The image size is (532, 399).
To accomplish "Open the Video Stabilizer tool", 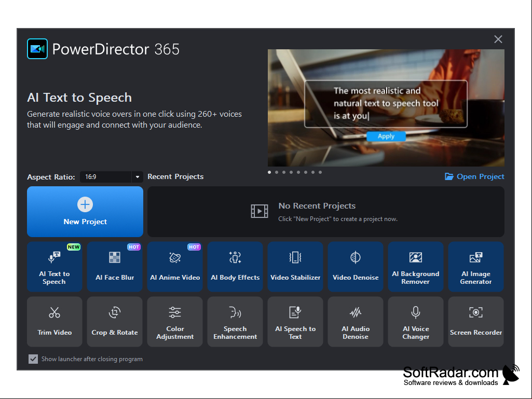I will point(295,267).
